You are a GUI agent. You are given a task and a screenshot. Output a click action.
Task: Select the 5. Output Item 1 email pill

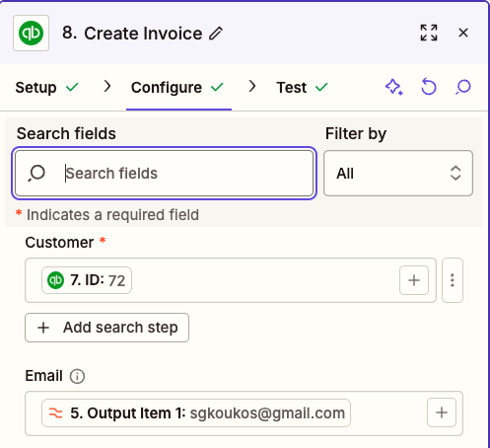pos(196,412)
